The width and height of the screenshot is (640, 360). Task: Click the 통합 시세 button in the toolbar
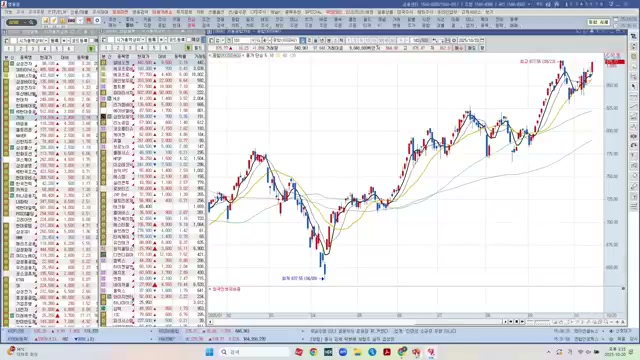(x=599, y=22)
